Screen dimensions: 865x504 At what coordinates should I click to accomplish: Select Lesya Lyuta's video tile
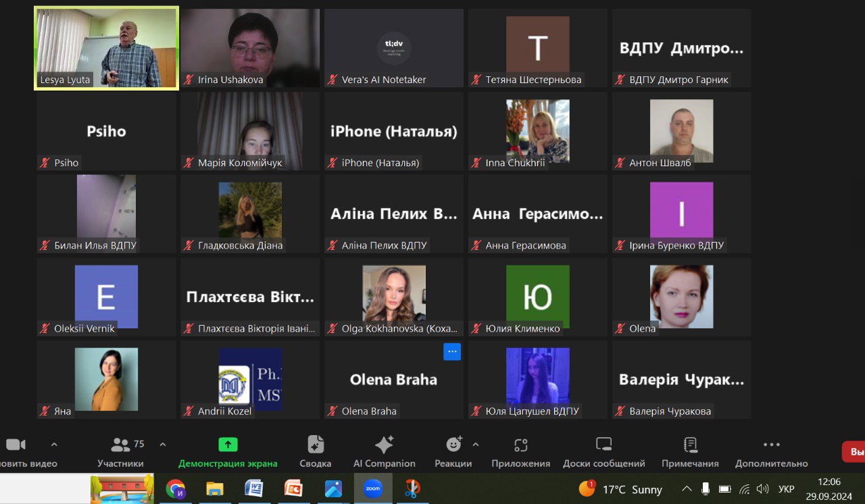tap(106, 48)
